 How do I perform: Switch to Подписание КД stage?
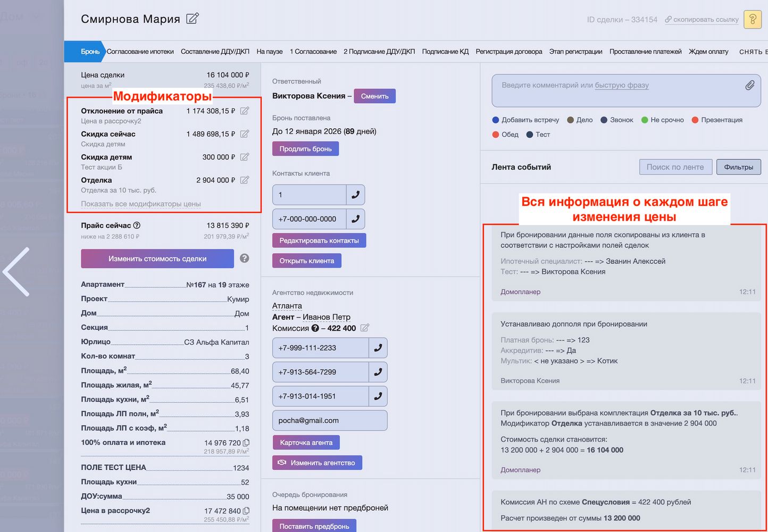(x=445, y=52)
